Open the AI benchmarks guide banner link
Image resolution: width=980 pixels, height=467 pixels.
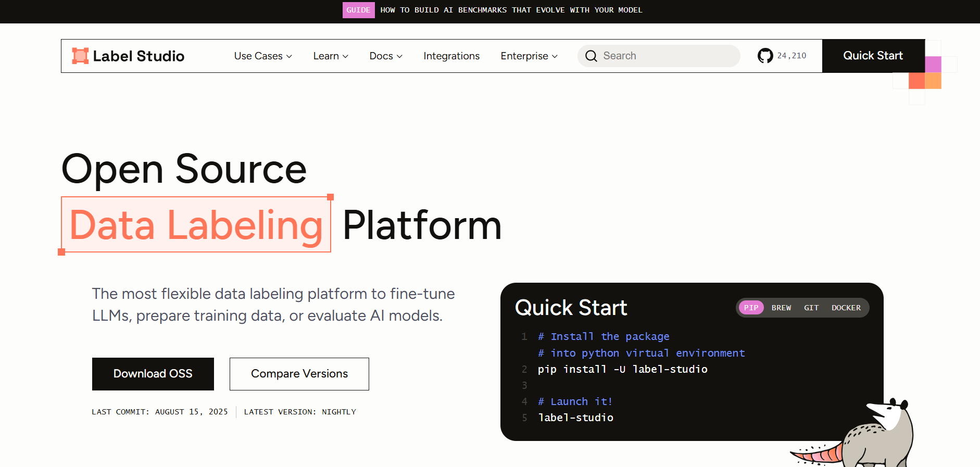pyautogui.click(x=511, y=10)
